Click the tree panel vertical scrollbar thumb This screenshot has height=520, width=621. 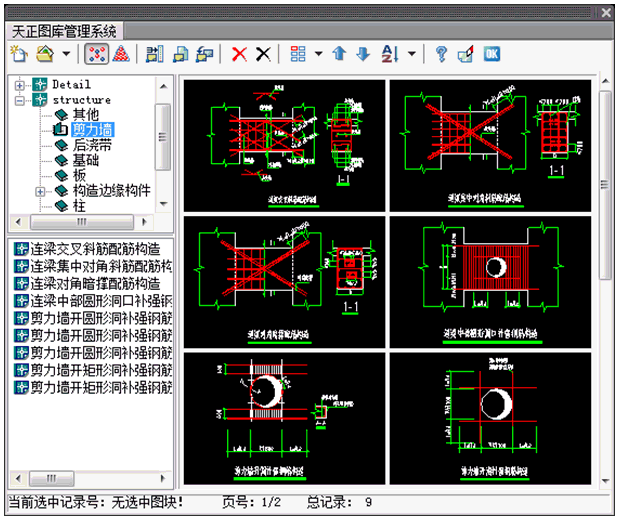(163, 137)
